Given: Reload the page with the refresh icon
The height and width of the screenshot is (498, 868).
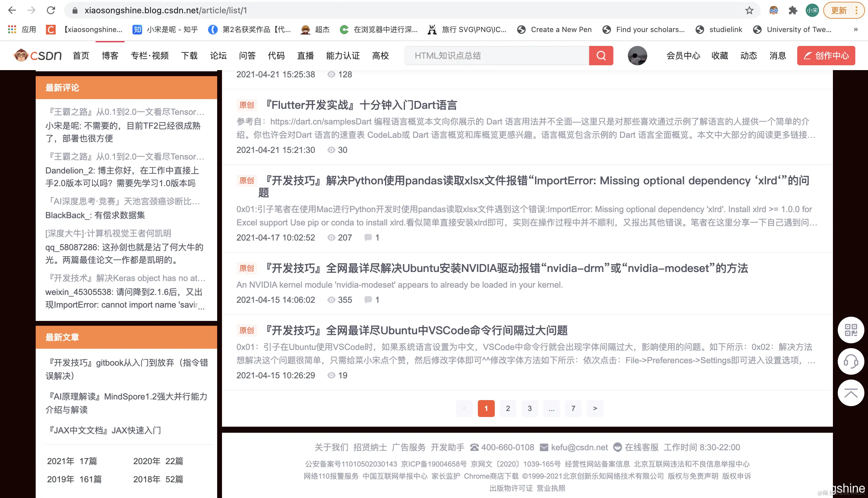Looking at the screenshot, I should (x=51, y=10).
